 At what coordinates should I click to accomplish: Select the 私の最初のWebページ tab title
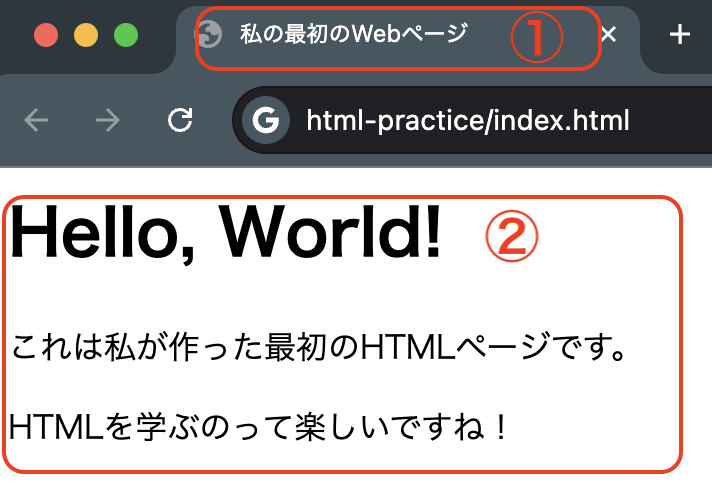point(353,35)
